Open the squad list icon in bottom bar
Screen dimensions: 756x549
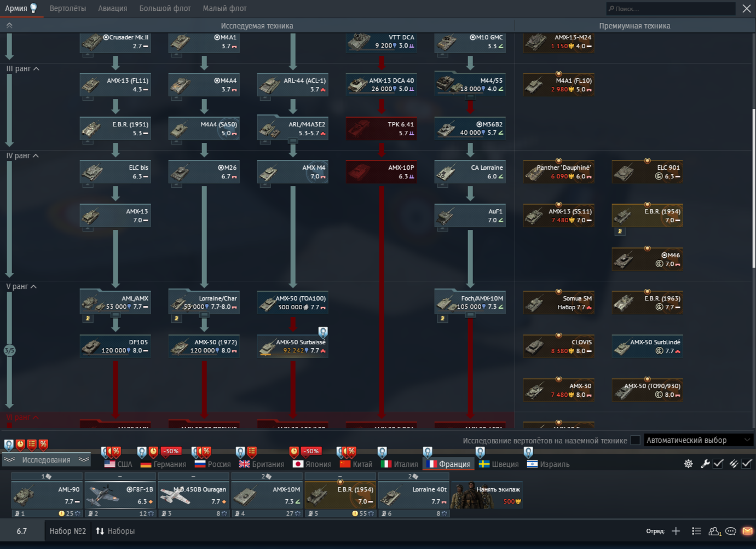[696, 531]
